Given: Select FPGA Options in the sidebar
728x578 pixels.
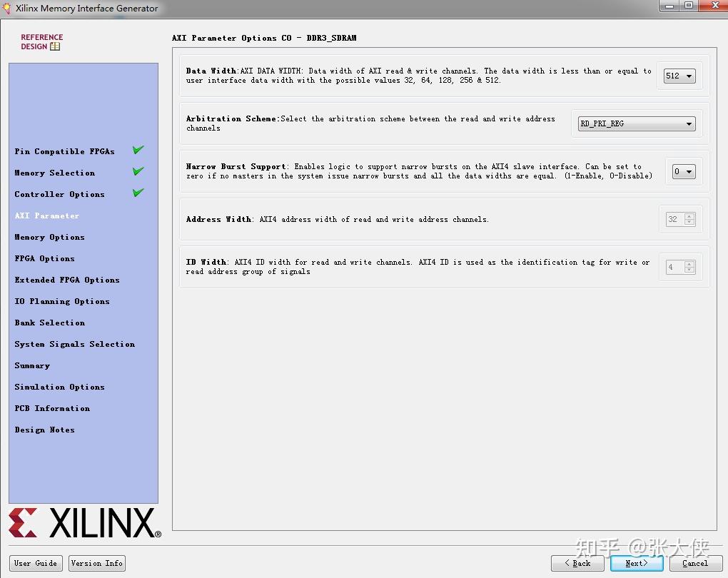Looking at the screenshot, I should pyautogui.click(x=44, y=258).
